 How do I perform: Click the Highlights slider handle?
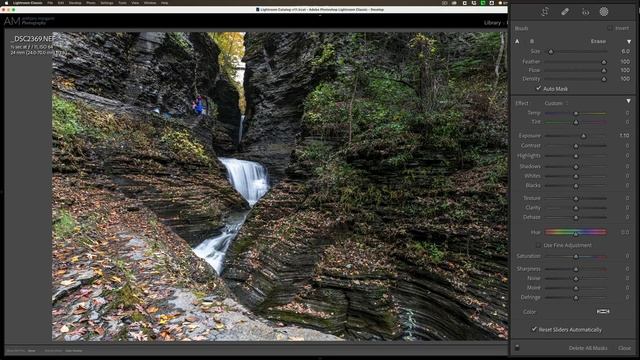tap(576, 156)
